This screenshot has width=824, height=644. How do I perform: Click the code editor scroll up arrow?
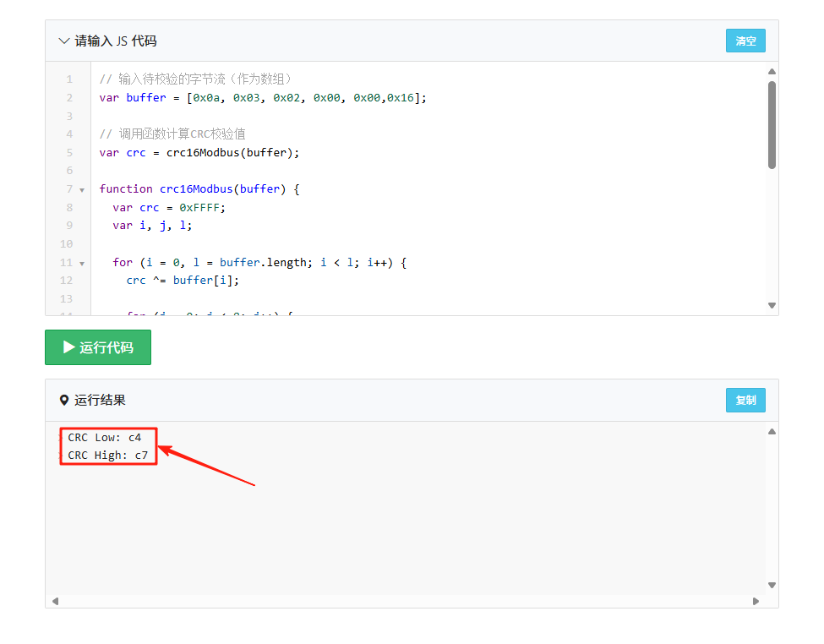772,72
